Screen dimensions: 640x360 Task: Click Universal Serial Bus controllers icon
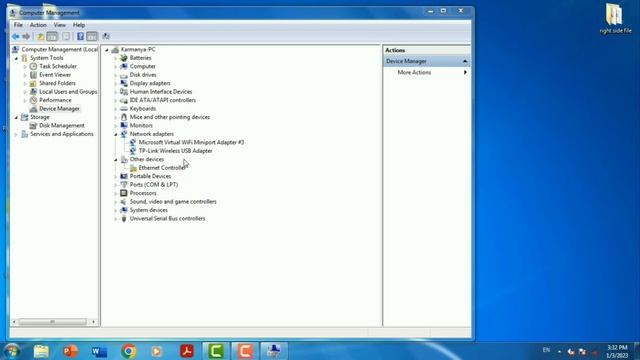pyautogui.click(x=124, y=218)
